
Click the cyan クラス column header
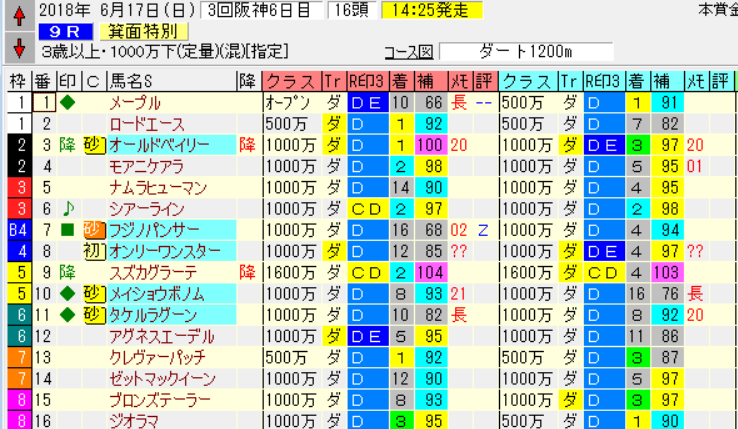[x=528, y=81]
